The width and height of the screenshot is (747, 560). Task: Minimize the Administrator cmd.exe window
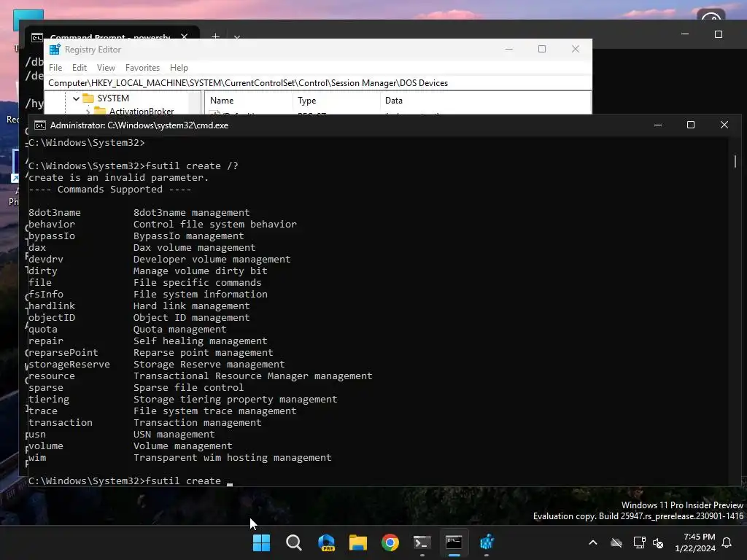pos(658,125)
